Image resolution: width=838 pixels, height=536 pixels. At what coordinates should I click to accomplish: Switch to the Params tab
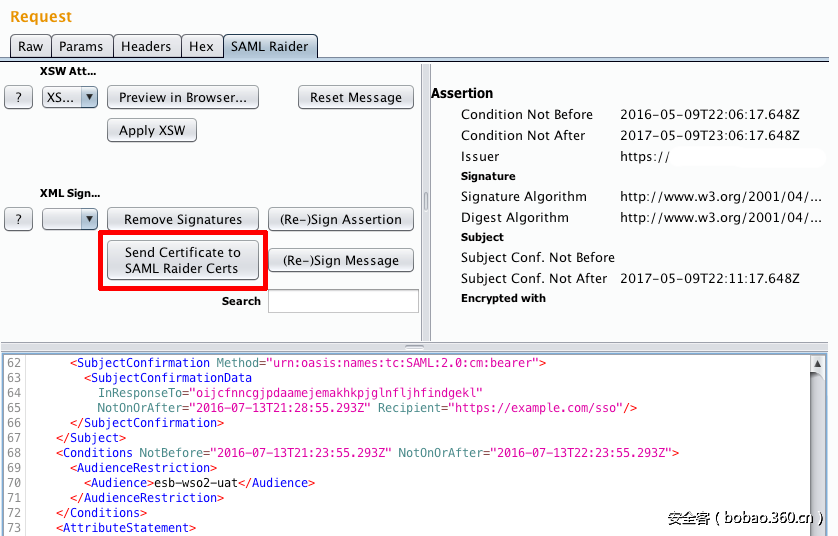click(81, 46)
